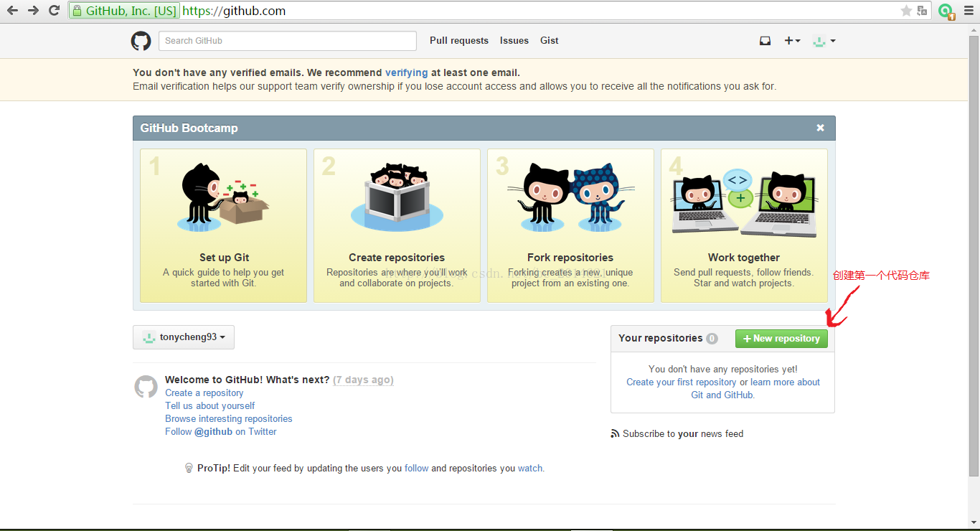Click Tell us about yourself link
This screenshot has width=980, height=531.
tap(209, 406)
